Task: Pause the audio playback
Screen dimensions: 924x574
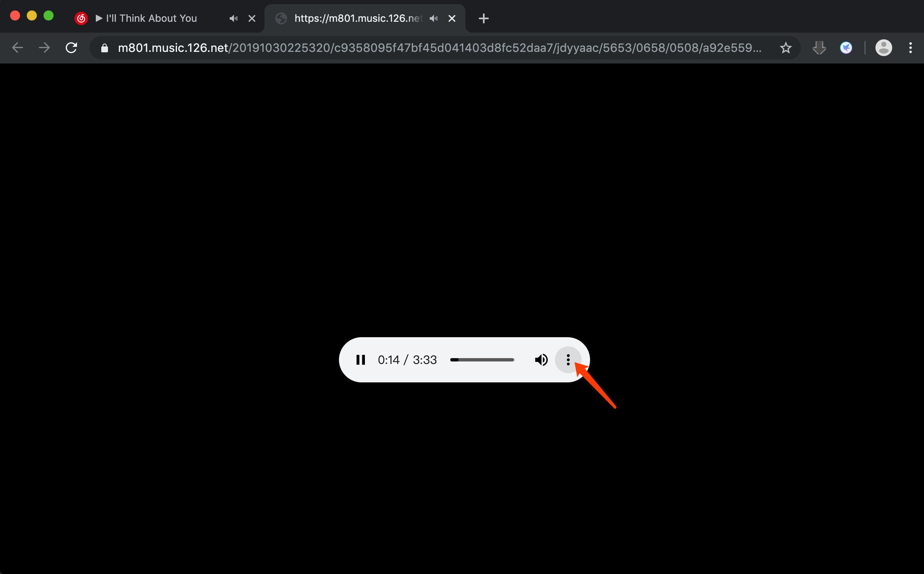Action: (360, 360)
